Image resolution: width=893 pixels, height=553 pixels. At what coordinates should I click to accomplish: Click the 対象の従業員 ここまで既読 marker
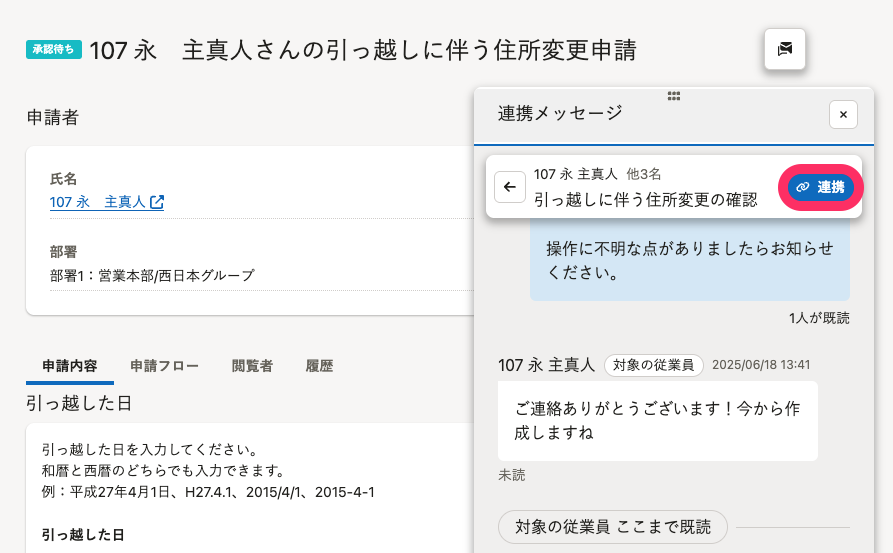tap(612, 526)
